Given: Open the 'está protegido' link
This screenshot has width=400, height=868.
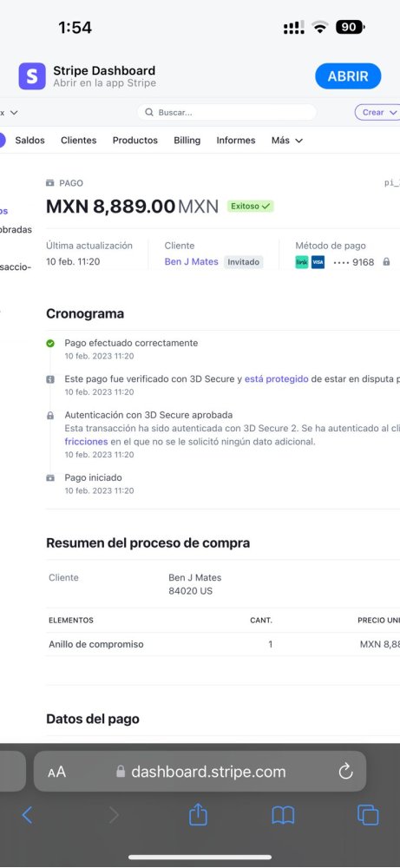Looking at the screenshot, I should (277, 379).
